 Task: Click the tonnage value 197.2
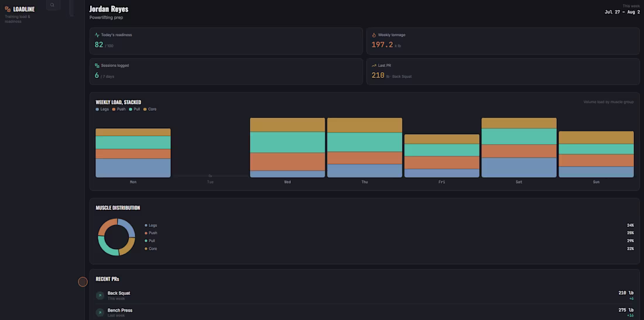coord(382,45)
